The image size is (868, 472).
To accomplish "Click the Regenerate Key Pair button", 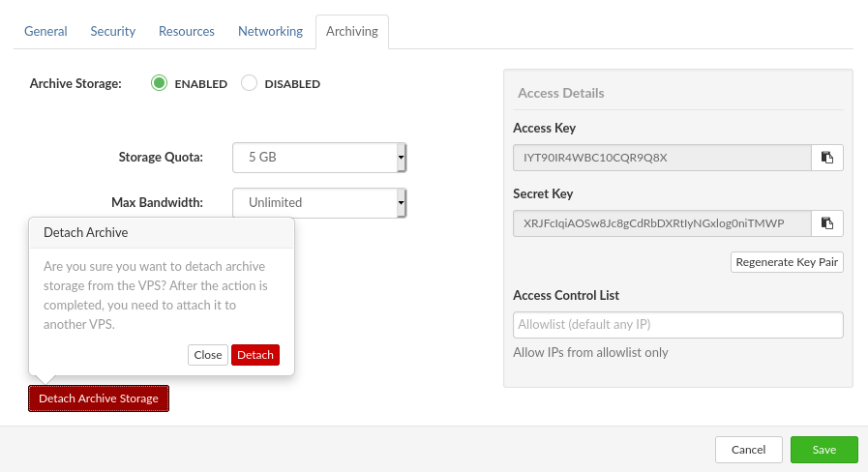I will [x=787, y=262].
